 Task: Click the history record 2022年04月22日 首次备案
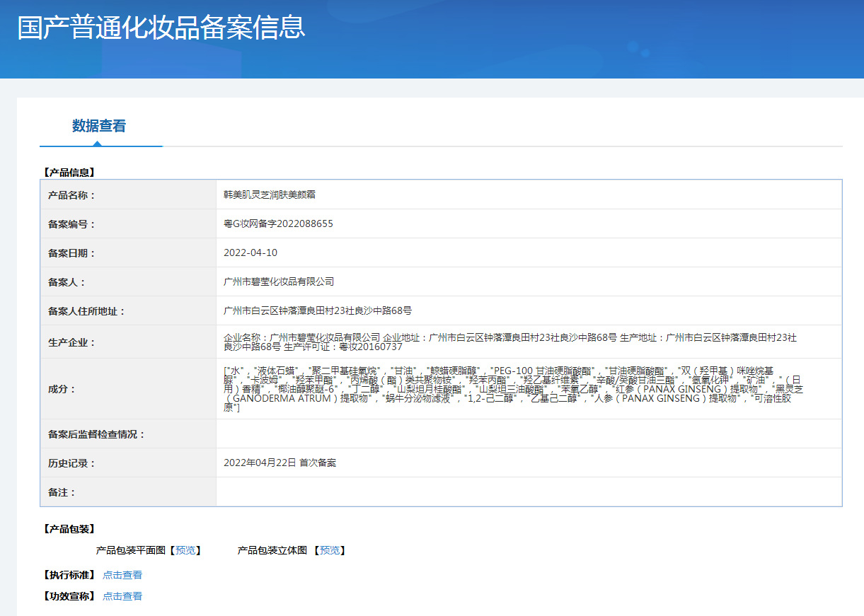pyautogui.click(x=280, y=463)
